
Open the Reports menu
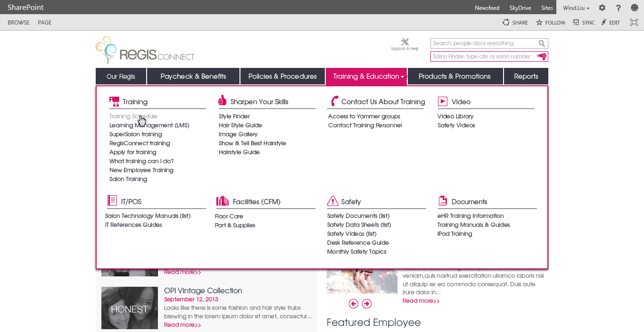click(526, 76)
